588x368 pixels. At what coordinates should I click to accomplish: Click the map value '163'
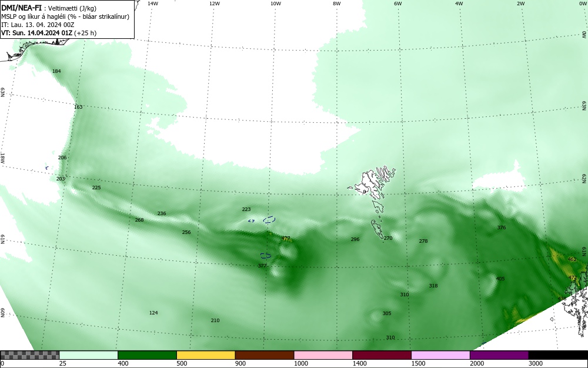(78, 107)
